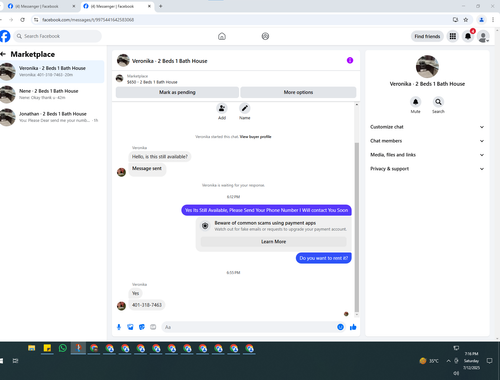Click the Search Facebook field
Image resolution: width=500 pixels, height=380 pixels.
(x=57, y=36)
